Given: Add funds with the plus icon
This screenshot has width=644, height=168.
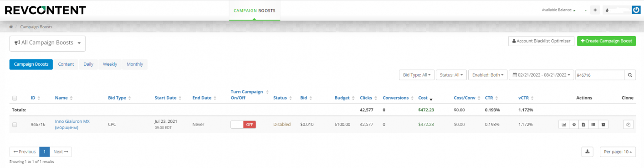Looking at the screenshot, I should [595, 10].
